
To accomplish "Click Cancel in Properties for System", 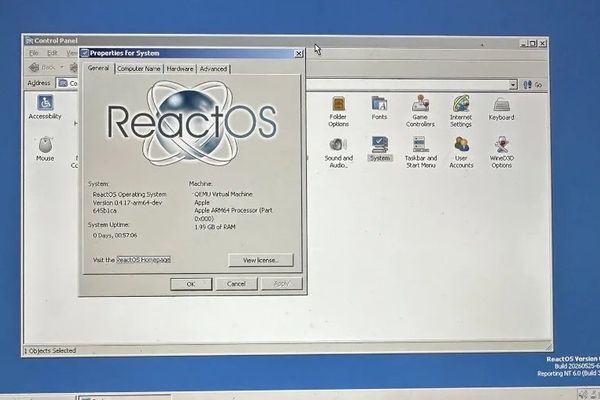I will [x=236, y=284].
